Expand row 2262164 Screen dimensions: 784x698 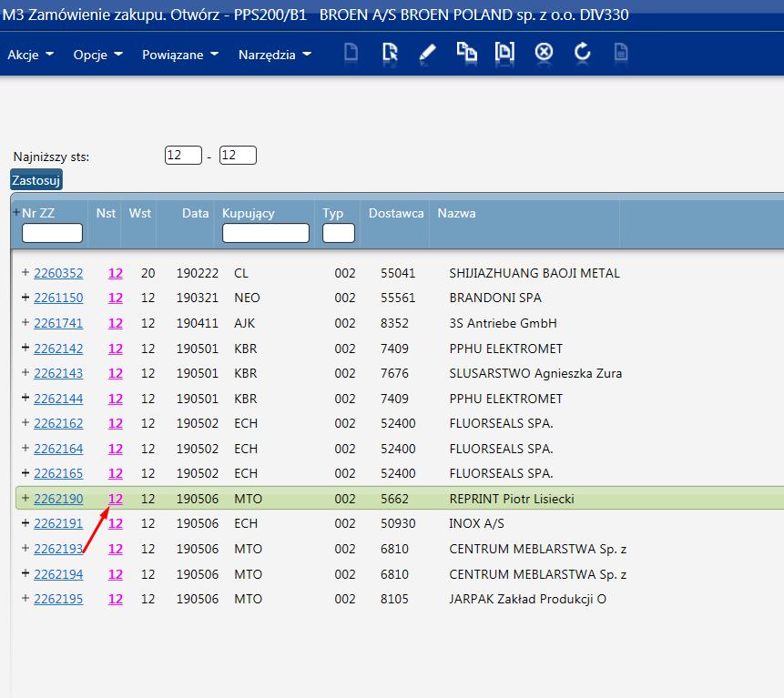click(25, 448)
